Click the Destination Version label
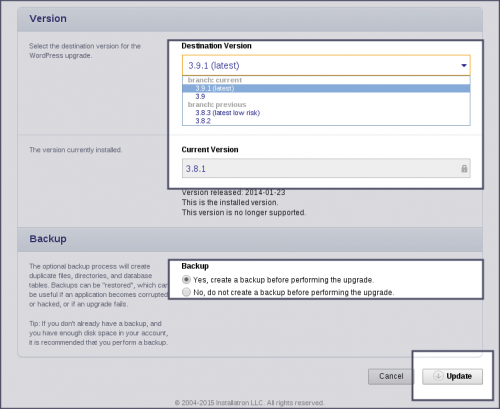This screenshot has height=409, width=500. [216, 46]
